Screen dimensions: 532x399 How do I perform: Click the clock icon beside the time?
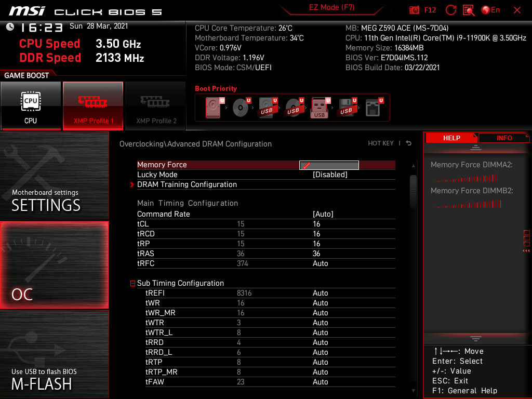coord(10,27)
